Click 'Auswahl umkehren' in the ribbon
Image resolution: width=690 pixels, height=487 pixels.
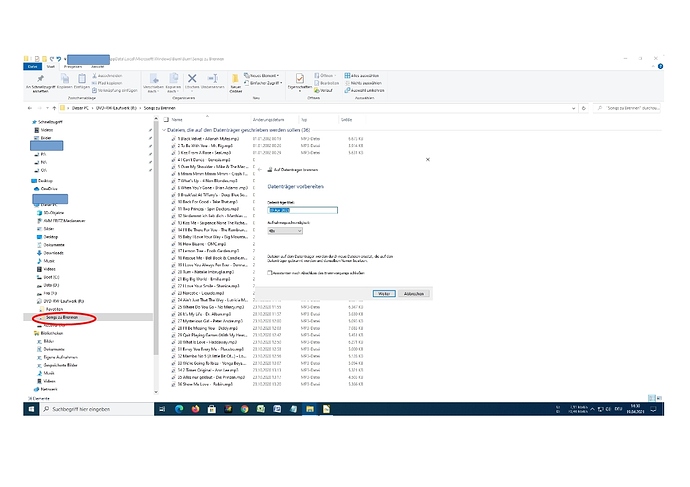(364, 90)
